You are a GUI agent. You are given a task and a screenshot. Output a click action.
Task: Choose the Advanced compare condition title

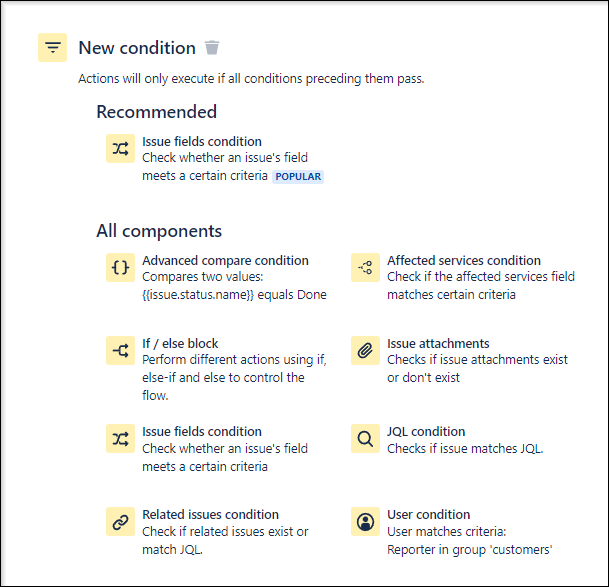[225, 260]
